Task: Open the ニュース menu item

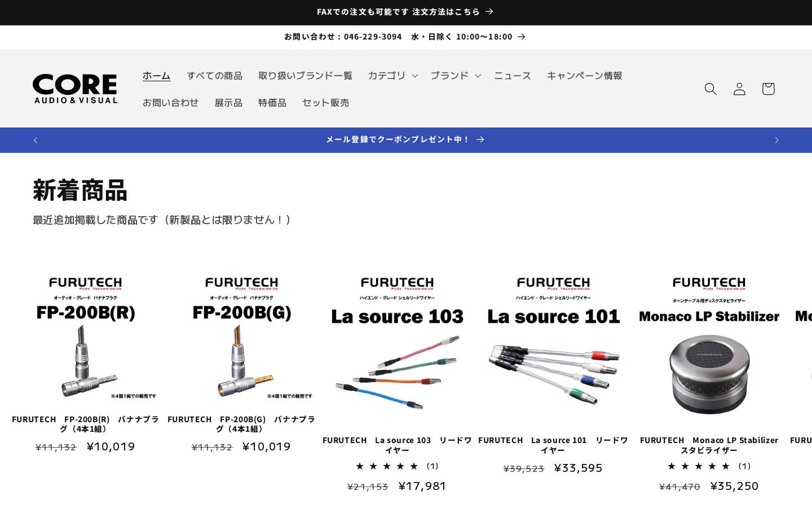Action: point(513,75)
